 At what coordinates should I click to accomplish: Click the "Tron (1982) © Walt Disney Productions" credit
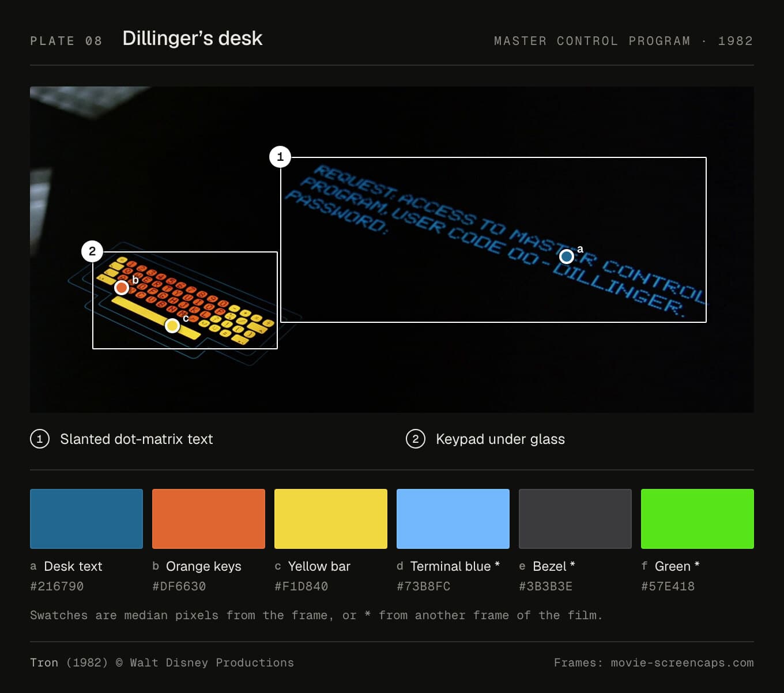click(162, 663)
